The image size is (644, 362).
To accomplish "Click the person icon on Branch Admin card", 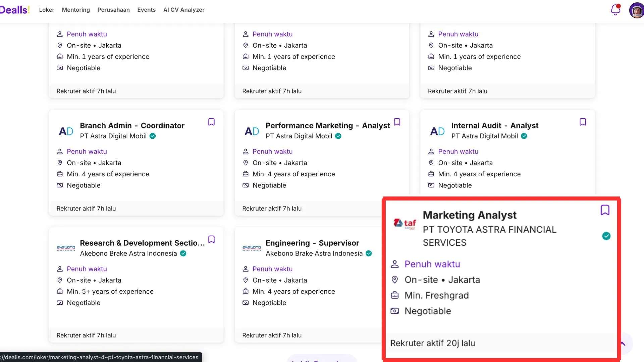I will point(60,152).
